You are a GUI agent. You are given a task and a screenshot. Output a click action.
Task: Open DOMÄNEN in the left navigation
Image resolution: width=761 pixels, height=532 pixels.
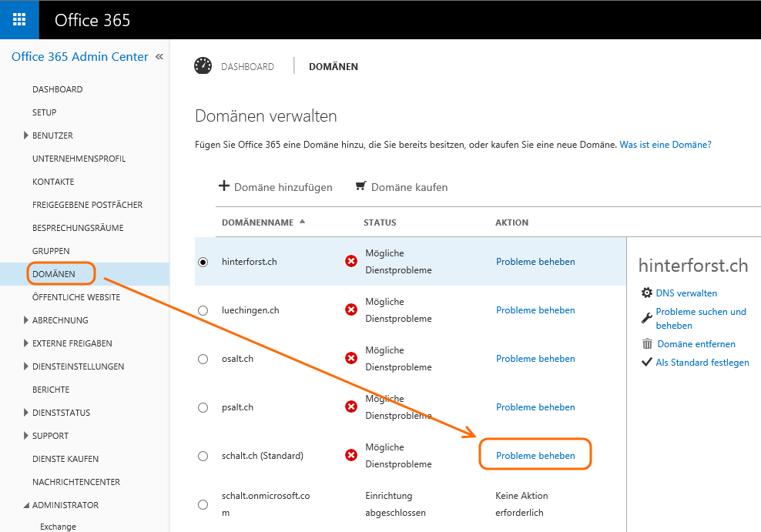click(54, 274)
